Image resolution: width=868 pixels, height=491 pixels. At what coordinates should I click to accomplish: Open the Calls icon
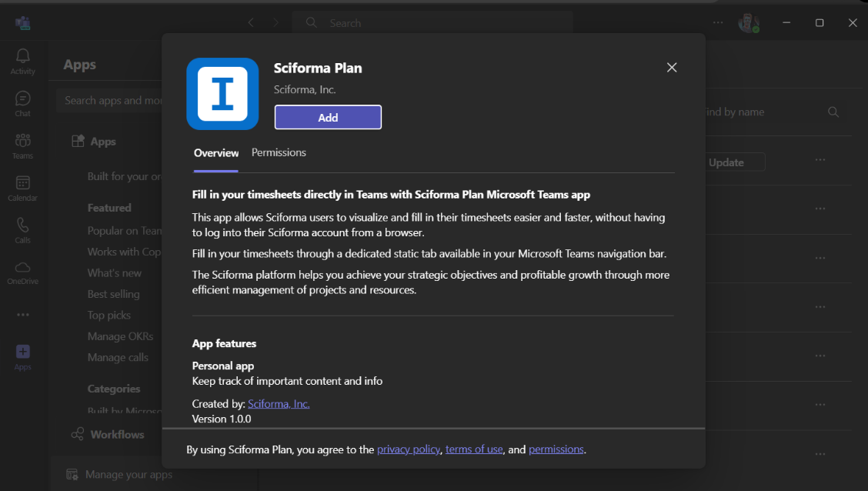point(22,230)
